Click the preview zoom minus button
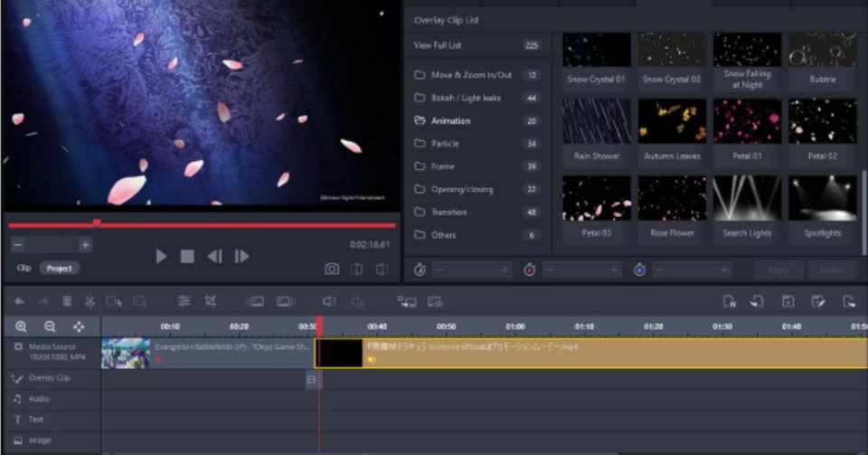Screen dimensions: 868x455 click(18, 244)
